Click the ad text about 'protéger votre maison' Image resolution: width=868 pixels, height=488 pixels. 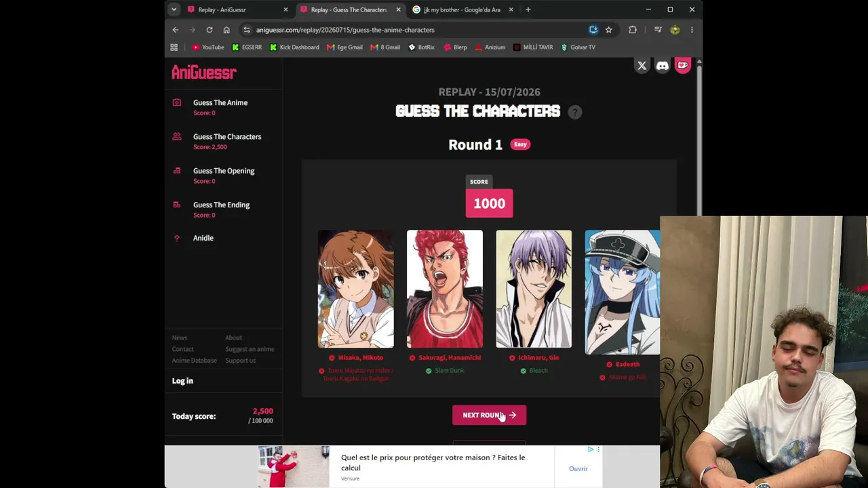click(x=433, y=462)
